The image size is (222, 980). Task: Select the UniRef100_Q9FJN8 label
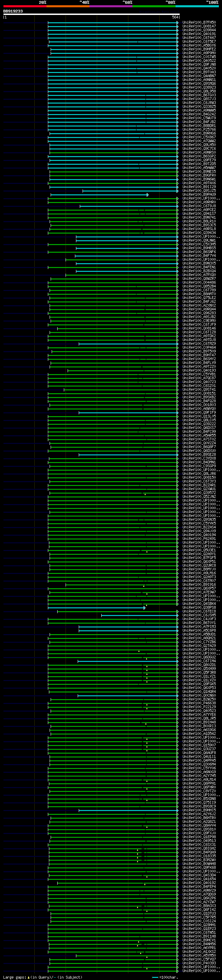pyautogui.click(x=199, y=65)
